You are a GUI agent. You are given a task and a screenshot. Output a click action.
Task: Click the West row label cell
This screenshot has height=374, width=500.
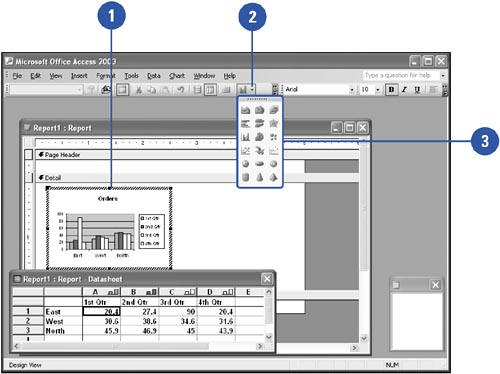(63, 321)
